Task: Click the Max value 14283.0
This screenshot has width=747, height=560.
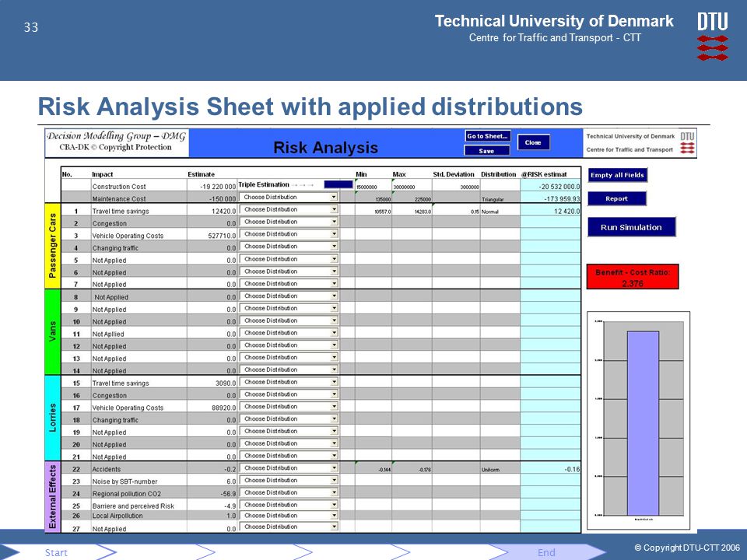Action: point(423,212)
